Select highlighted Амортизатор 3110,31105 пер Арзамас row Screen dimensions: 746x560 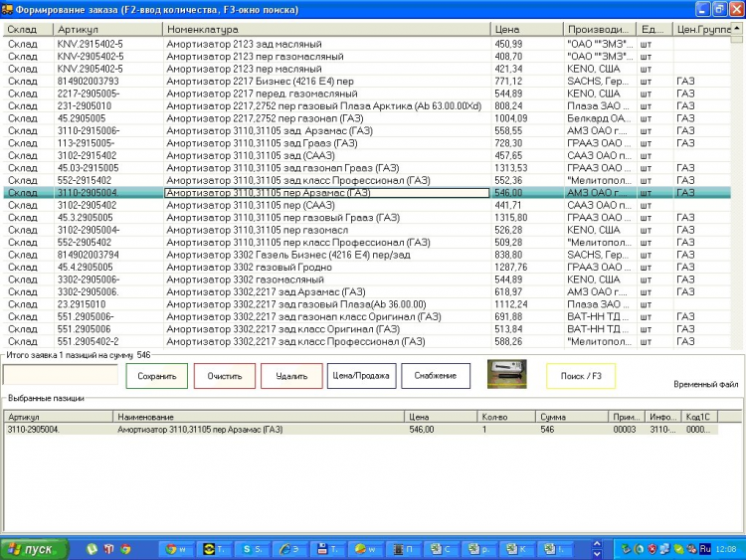(x=366, y=193)
